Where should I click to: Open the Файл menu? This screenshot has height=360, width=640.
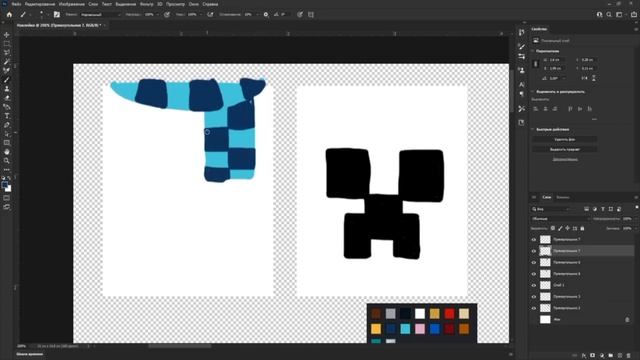pos(16,4)
